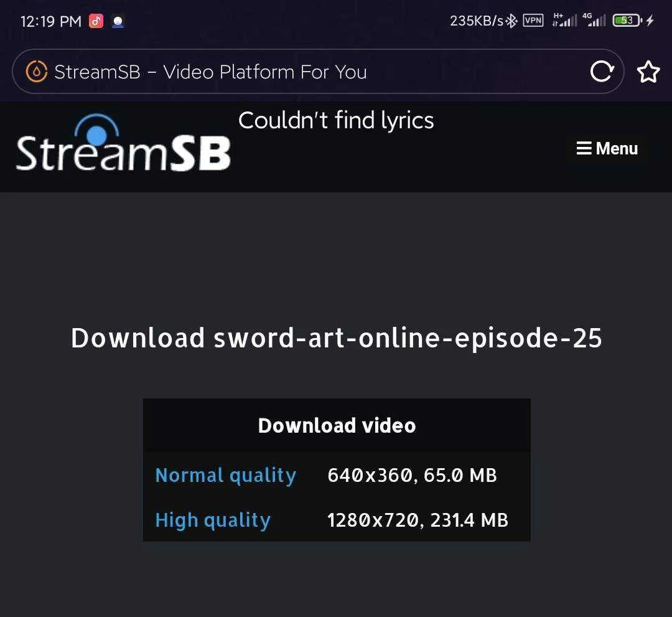
Task: Bookmark this page with the star icon
Action: pos(648,72)
